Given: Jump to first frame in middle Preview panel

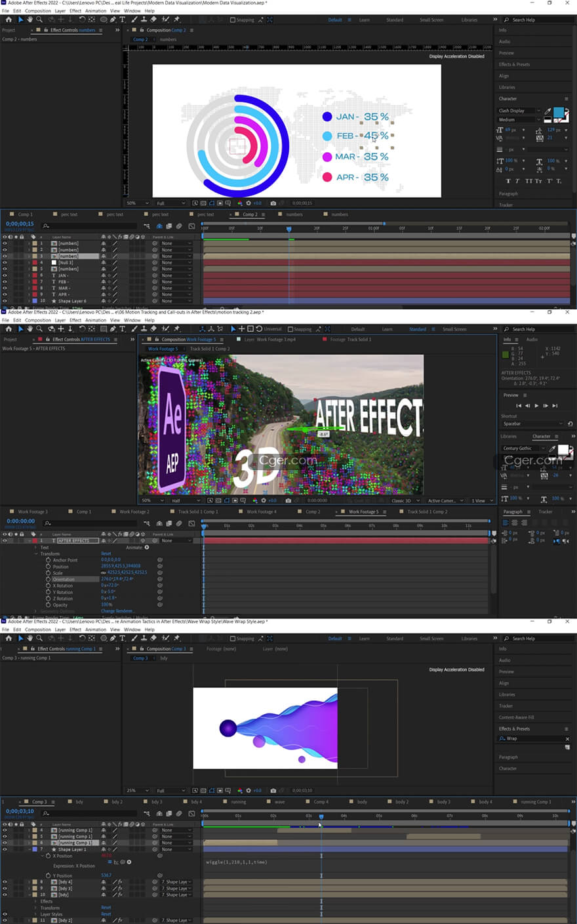Looking at the screenshot, I should pyautogui.click(x=519, y=406).
